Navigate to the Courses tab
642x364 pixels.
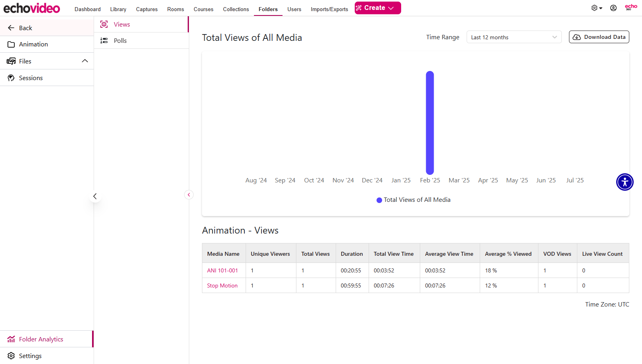pos(204,9)
